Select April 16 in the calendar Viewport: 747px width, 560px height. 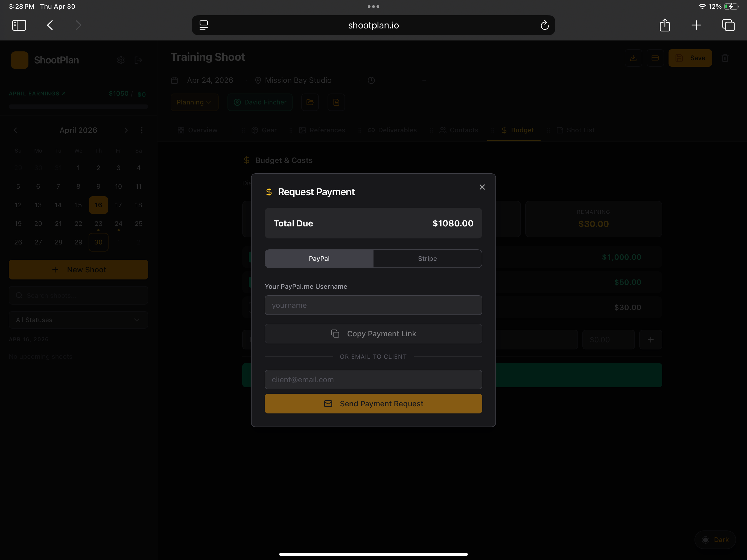click(x=99, y=205)
